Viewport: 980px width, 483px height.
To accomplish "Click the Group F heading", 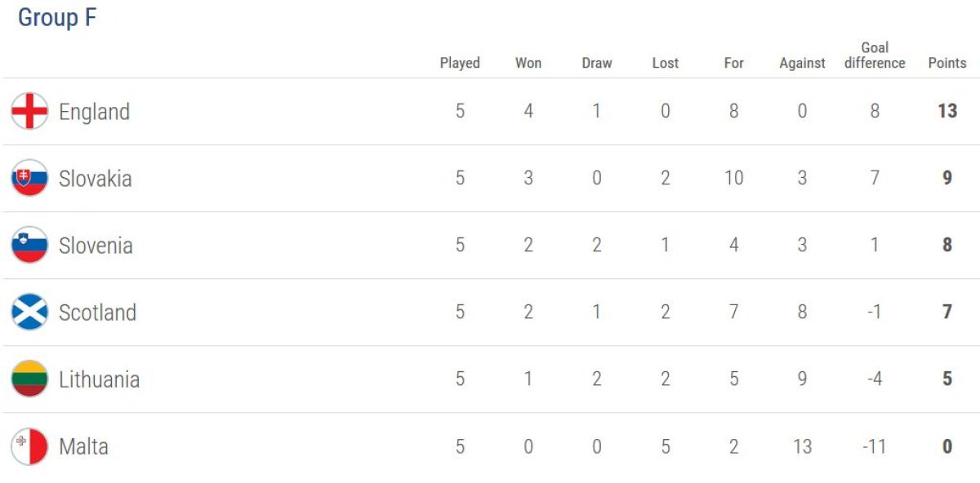I will [57, 18].
